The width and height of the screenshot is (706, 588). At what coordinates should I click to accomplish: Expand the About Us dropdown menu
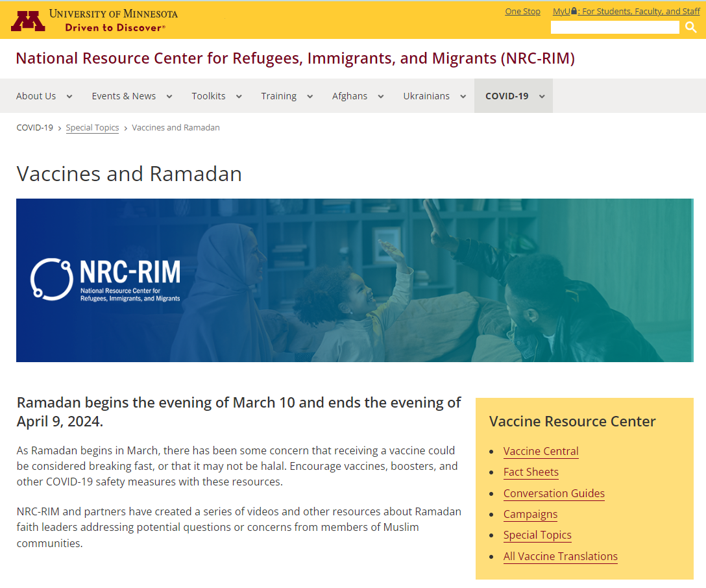click(x=69, y=96)
